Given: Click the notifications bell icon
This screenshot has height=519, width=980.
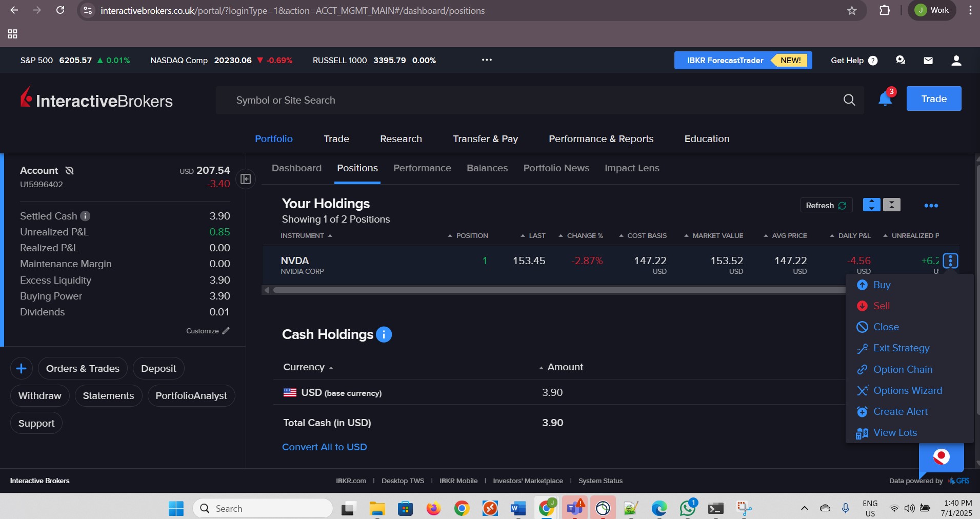Looking at the screenshot, I should click(885, 99).
